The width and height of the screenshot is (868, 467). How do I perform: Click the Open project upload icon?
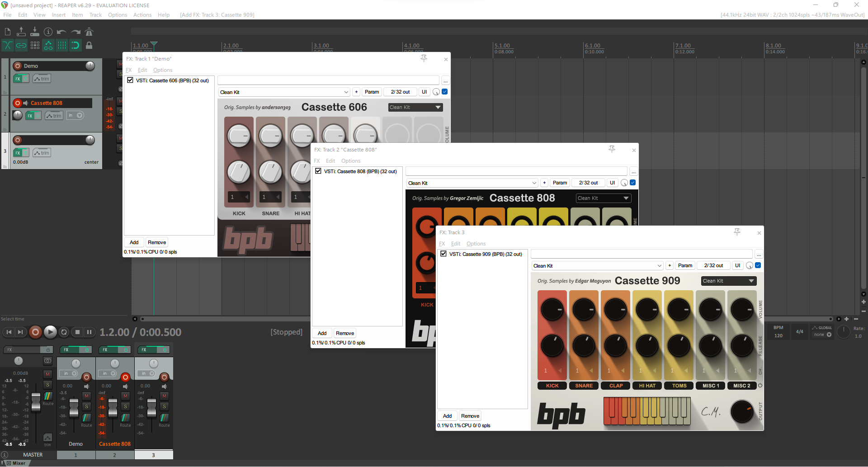point(21,32)
